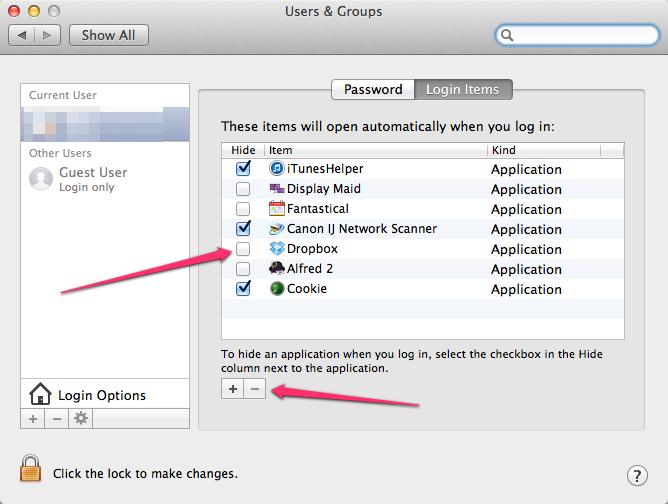This screenshot has height=504, width=668.
Task: Select the current user row
Action: click(105, 124)
